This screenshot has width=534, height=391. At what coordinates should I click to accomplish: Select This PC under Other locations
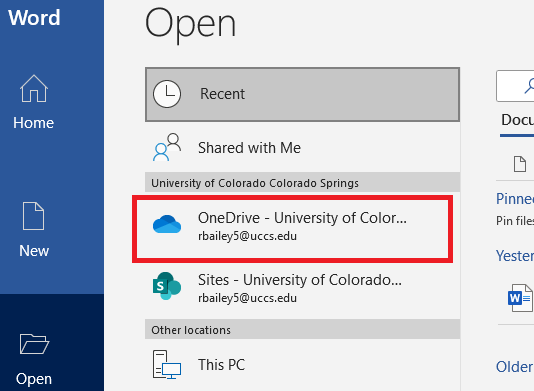(x=302, y=365)
